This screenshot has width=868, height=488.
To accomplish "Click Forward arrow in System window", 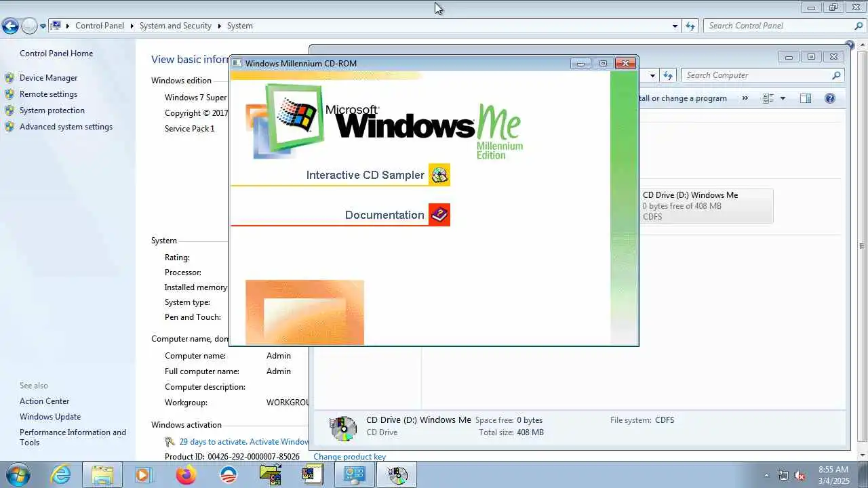I will [29, 26].
